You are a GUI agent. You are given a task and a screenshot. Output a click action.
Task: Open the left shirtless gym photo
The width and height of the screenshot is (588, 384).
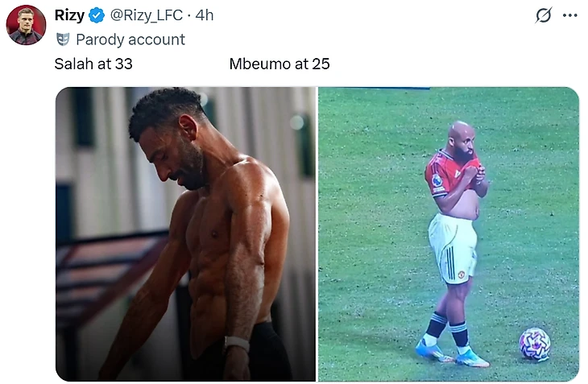185,234
